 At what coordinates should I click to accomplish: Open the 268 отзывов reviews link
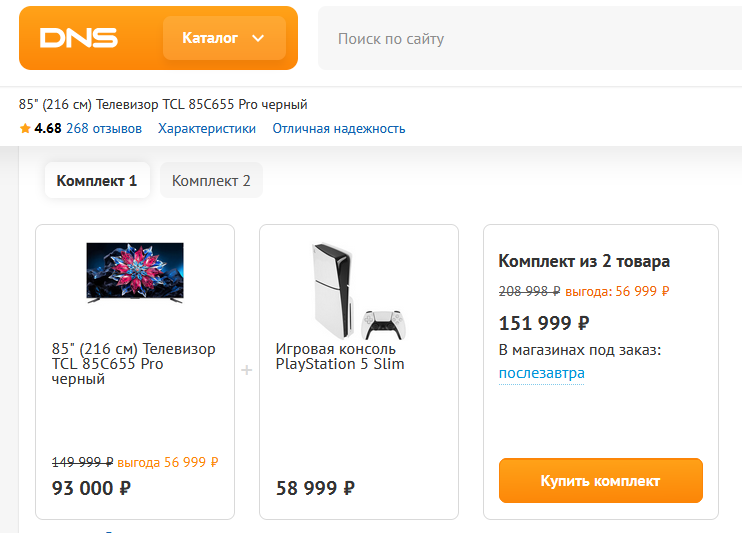(x=104, y=129)
